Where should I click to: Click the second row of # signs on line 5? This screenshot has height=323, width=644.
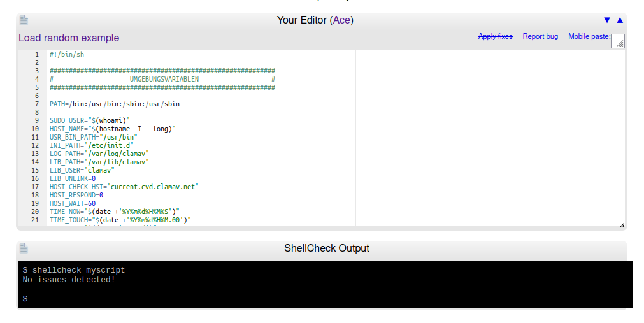(162, 87)
